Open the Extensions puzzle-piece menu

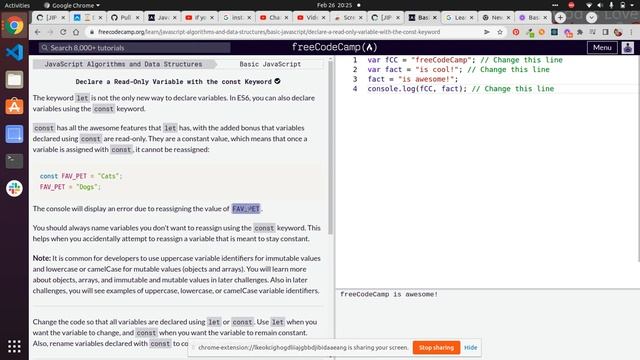(580, 32)
